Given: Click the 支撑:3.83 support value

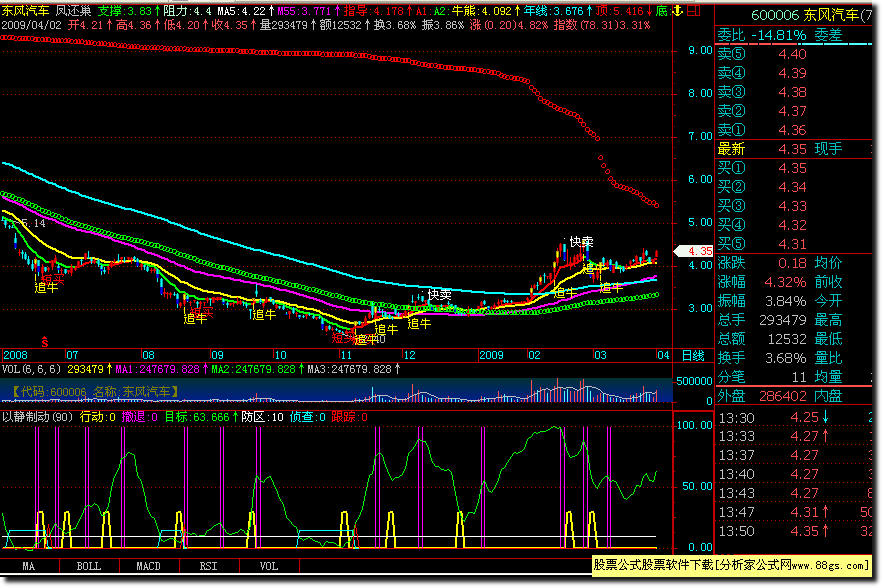Looking at the screenshot, I should click(x=127, y=11).
